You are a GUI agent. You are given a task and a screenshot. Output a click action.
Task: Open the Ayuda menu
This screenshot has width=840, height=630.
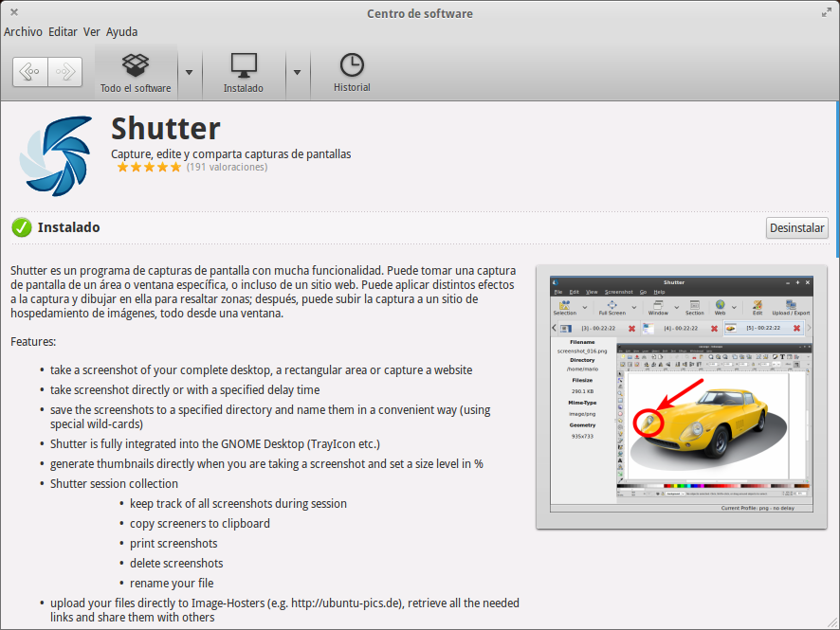pos(121,31)
